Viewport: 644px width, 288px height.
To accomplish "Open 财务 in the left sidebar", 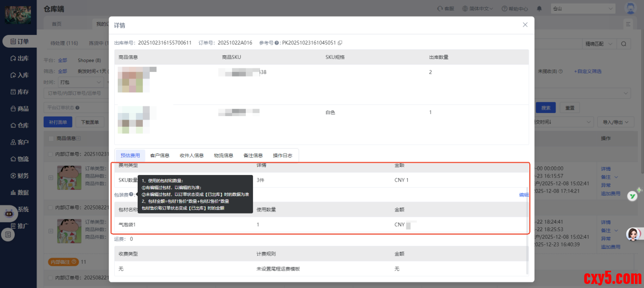I will click(19, 175).
